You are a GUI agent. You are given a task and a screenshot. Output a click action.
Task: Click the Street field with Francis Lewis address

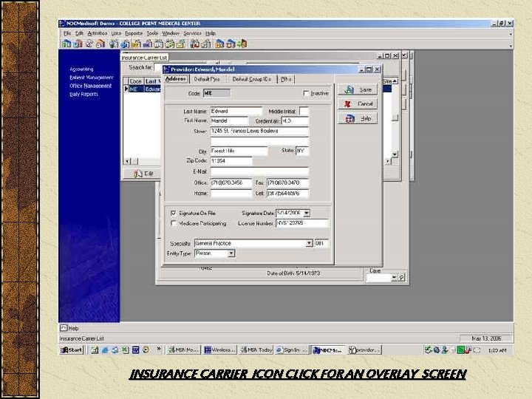[259, 131]
